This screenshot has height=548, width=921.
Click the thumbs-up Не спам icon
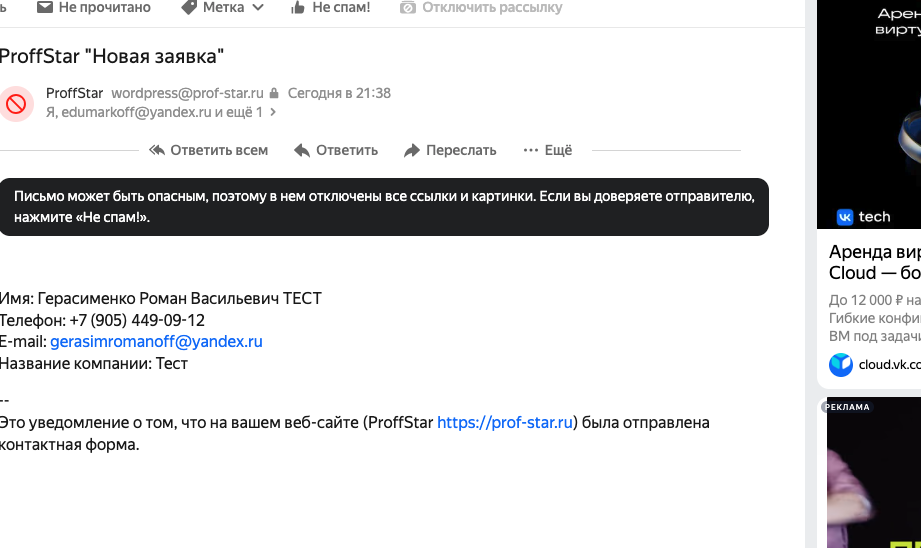click(x=297, y=8)
